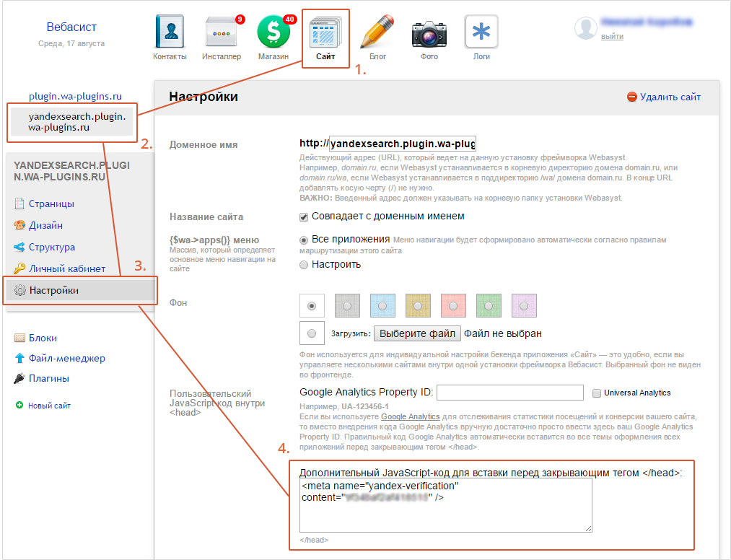Click the Блоки icon in the sidebar
This screenshot has height=560, width=731.
pos(19,338)
